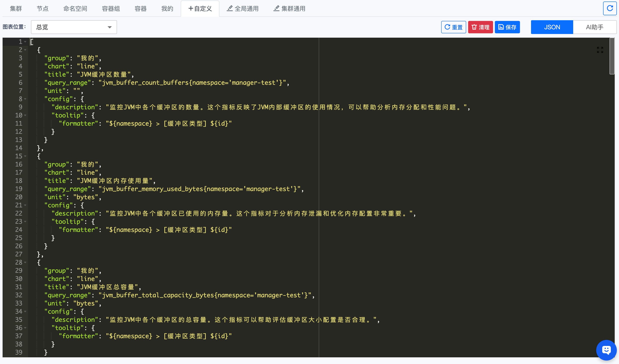
Task: Collapse the config block at line 8
Action: [x=25, y=99]
